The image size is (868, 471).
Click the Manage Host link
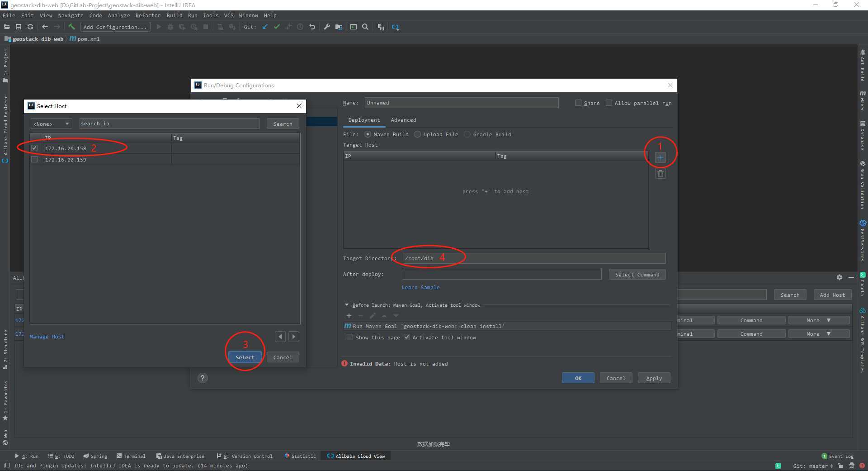tap(47, 337)
